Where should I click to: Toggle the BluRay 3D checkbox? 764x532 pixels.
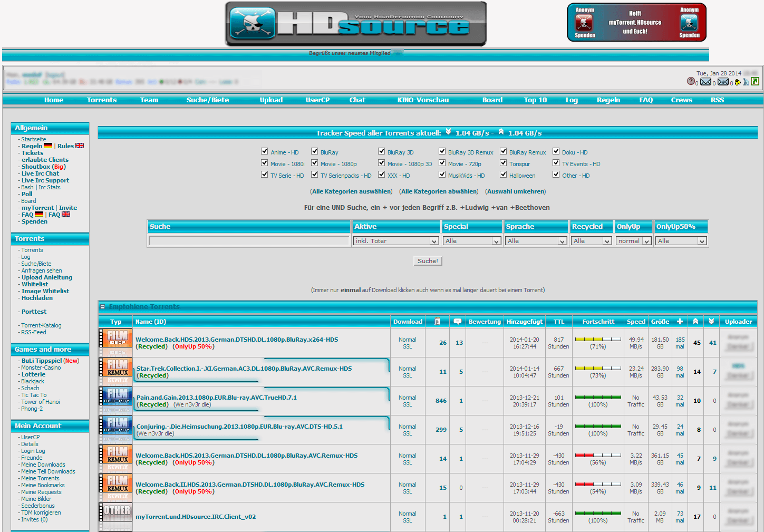point(382,151)
